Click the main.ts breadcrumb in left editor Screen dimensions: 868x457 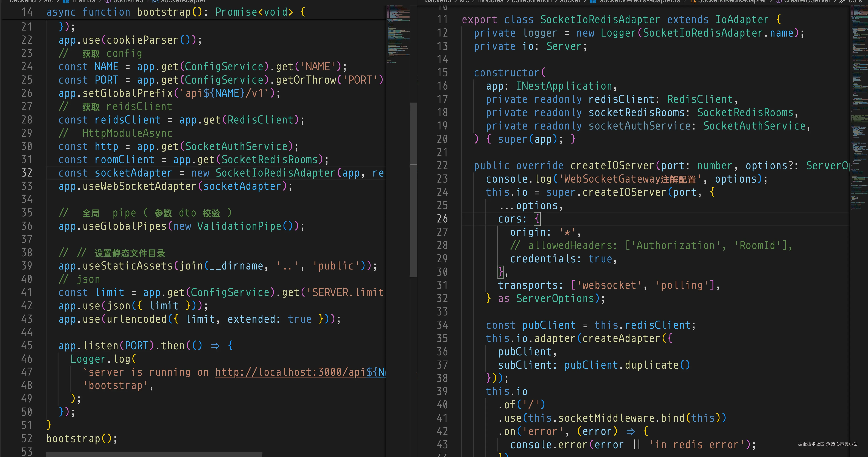tap(84, 1)
